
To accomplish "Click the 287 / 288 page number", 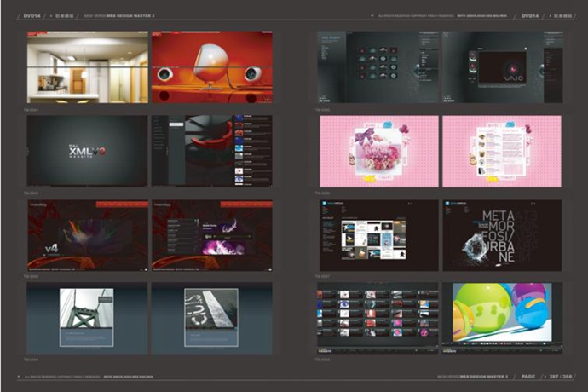I will (561, 377).
